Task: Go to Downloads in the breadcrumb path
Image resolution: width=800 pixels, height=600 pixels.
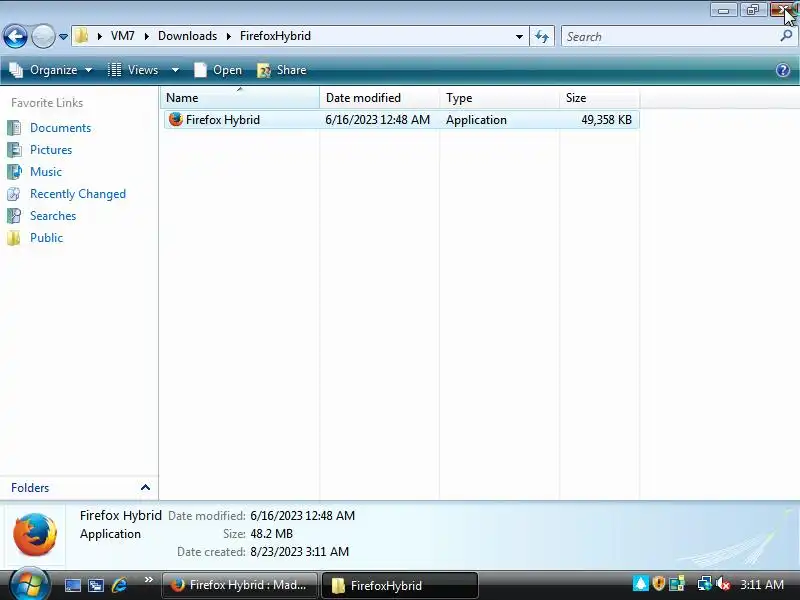Action: (x=187, y=36)
